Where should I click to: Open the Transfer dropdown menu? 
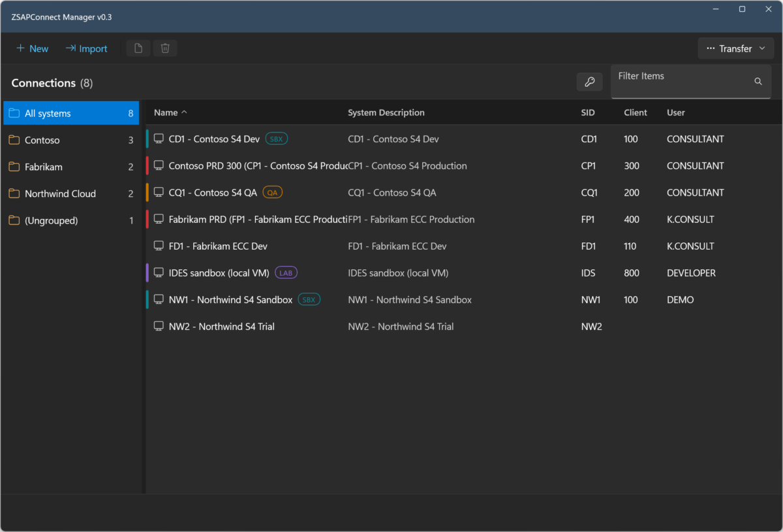736,48
